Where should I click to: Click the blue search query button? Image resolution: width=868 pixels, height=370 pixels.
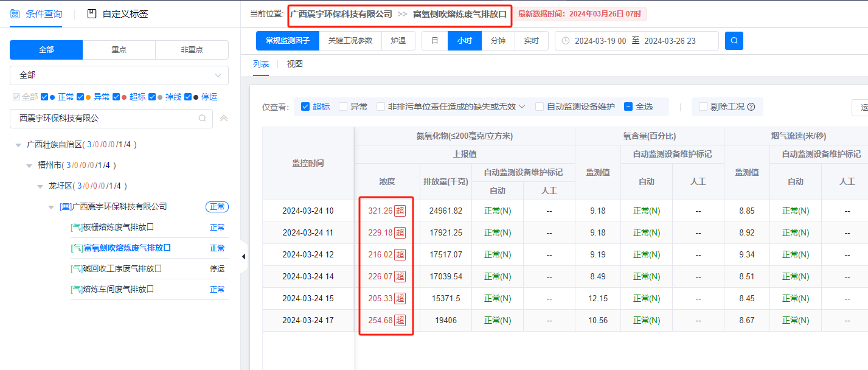(734, 41)
